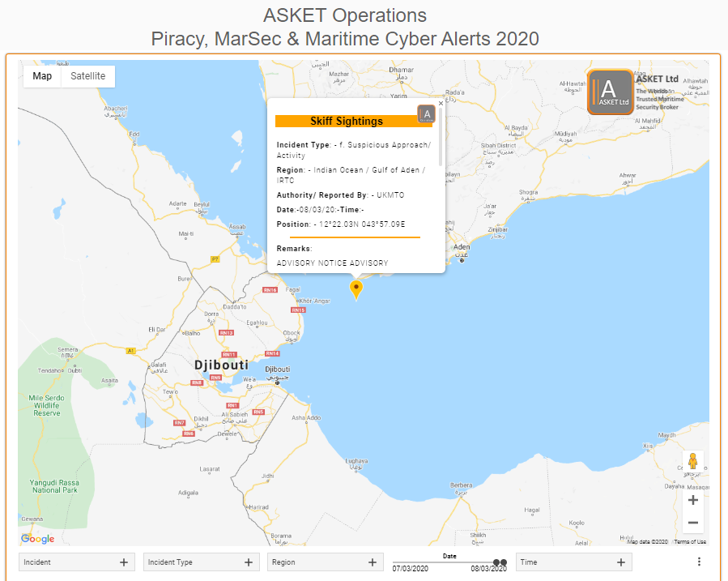Open the Pegman Street View icon
The image size is (728, 581).
click(x=692, y=461)
